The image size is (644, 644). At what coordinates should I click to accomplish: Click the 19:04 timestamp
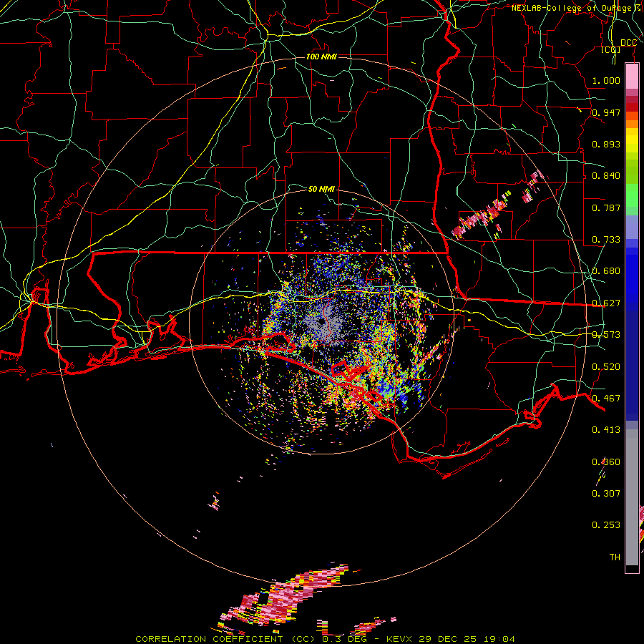[498, 639]
